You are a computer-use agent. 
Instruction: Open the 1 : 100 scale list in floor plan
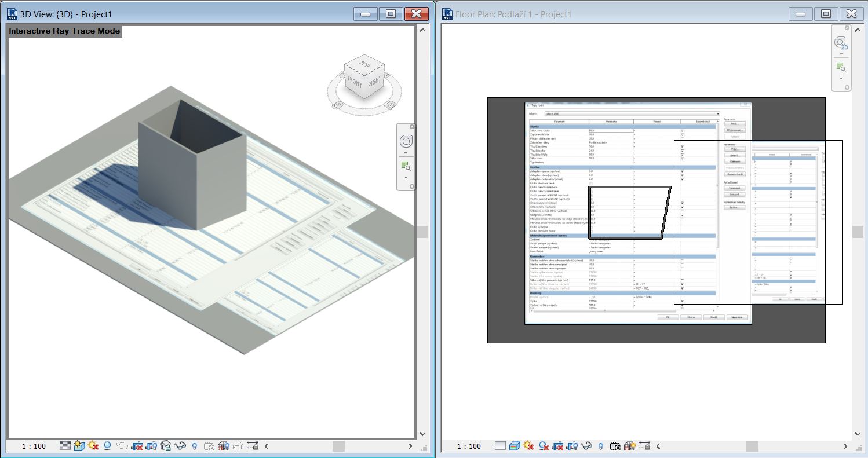click(469, 446)
